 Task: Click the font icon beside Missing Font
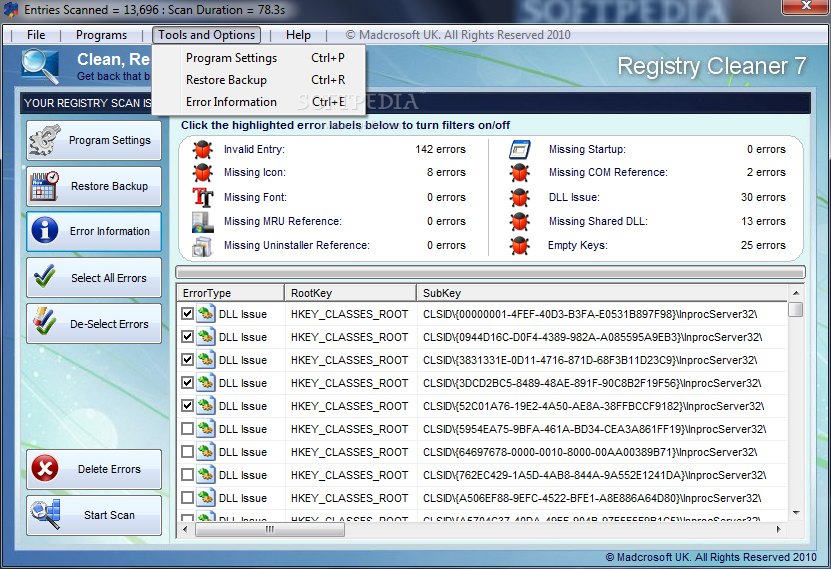pyautogui.click(x=202, y=197)
